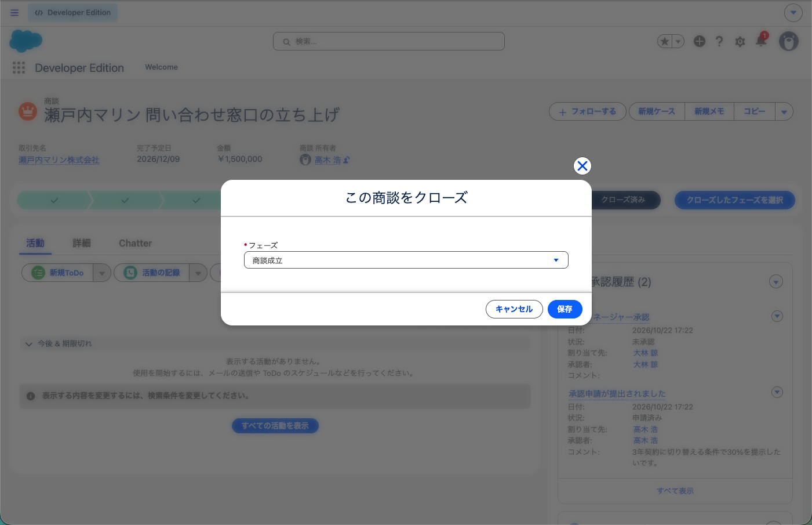Screen dimensions: 812x525
Task: Click すべての活動を表示 button
Action: 275,426
